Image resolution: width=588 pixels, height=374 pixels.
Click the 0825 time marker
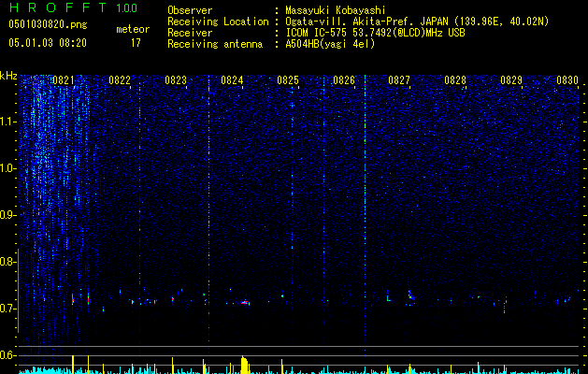pyautogui.click(x=288, y=80)
